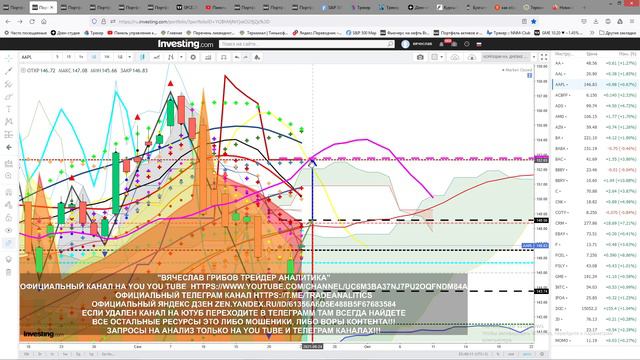
Task: Select the AAPL row in watchlist
Action: (x=596, y=84)
